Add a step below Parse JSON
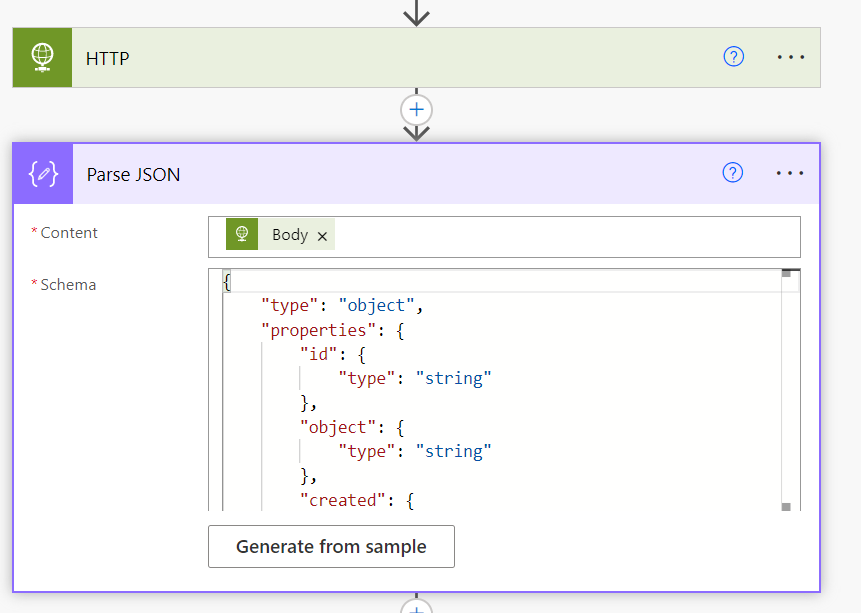The height and width of the screenshot is (613, 861). click(416, 607)
